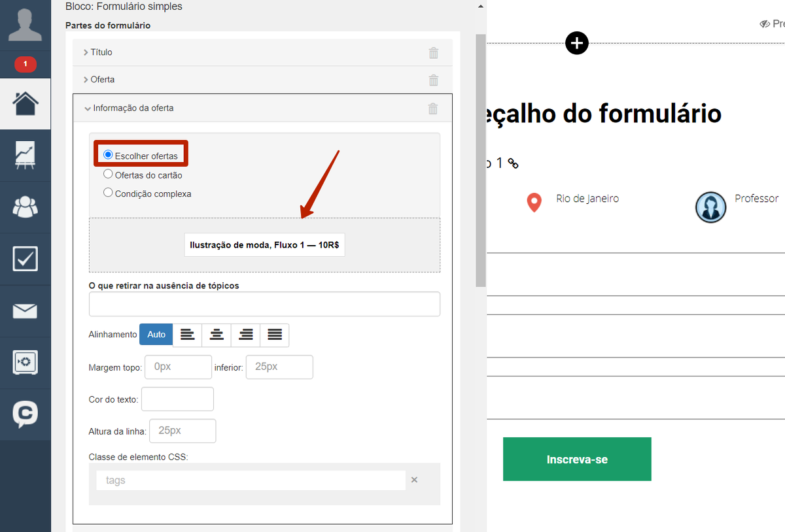785x532 pixels.
Task: Delete the Título form part
Action: (433, 53)
